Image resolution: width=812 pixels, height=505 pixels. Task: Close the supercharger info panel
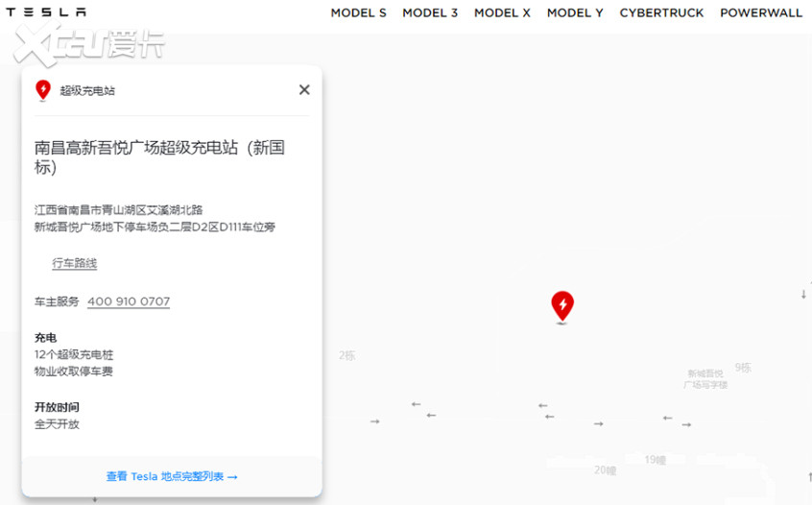click(304, 89)
